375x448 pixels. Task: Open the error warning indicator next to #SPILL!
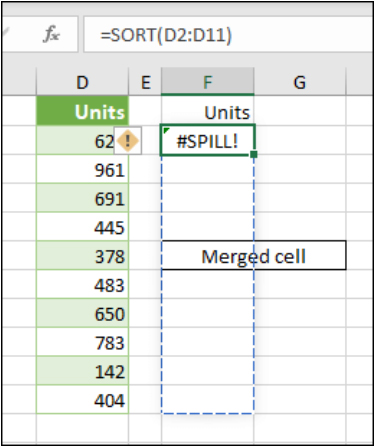coord(128,141)
